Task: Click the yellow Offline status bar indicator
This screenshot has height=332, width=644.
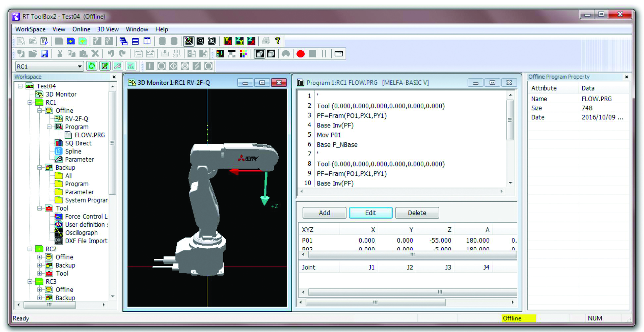Action: point(518,318)
